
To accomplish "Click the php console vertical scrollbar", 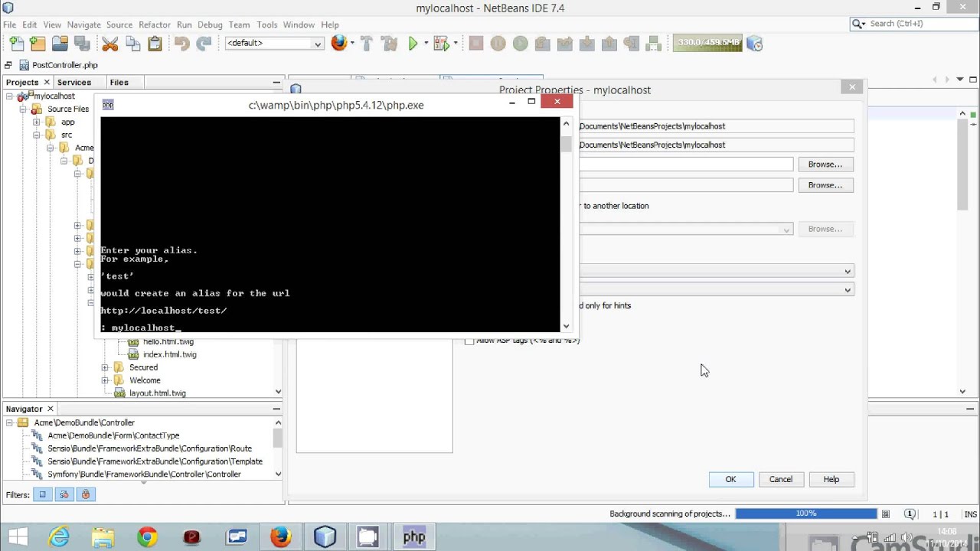I will coord(567,225).
